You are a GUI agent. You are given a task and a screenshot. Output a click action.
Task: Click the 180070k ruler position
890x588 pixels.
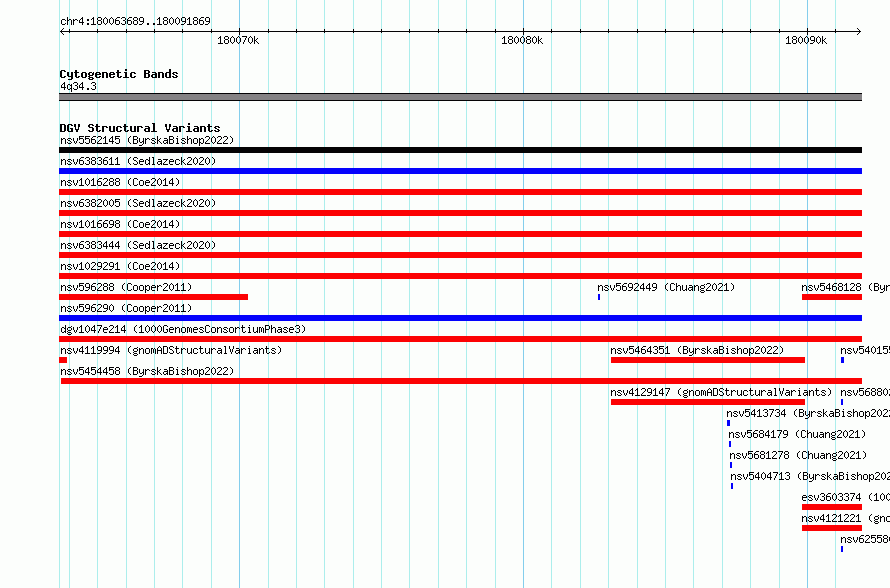[238, 40]
